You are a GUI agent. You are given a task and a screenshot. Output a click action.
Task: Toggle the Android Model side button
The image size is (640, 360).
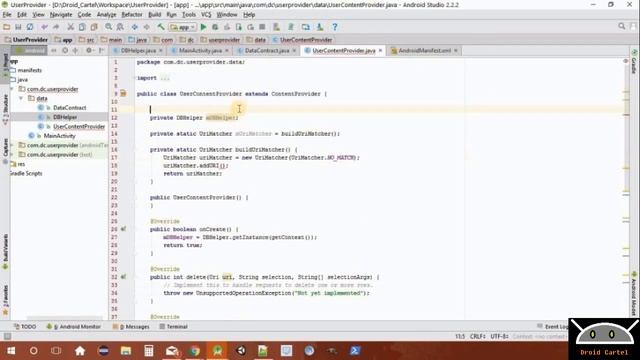click(634, 294)
